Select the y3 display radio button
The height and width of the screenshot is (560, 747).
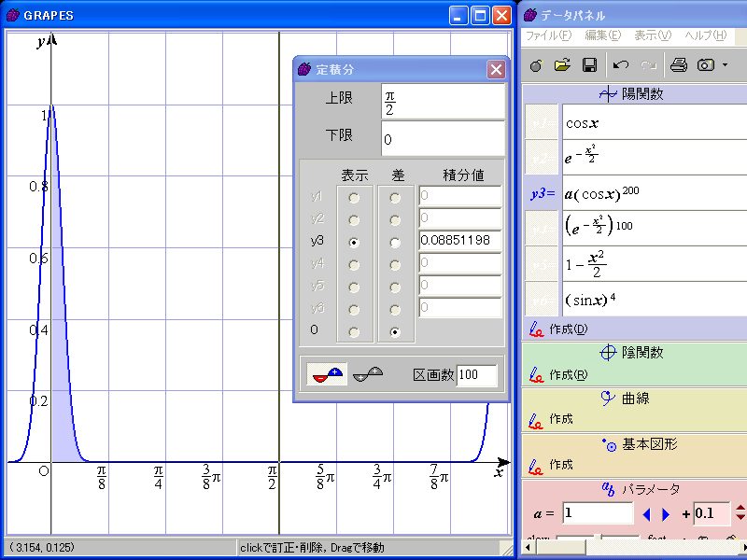click(354, 242)
